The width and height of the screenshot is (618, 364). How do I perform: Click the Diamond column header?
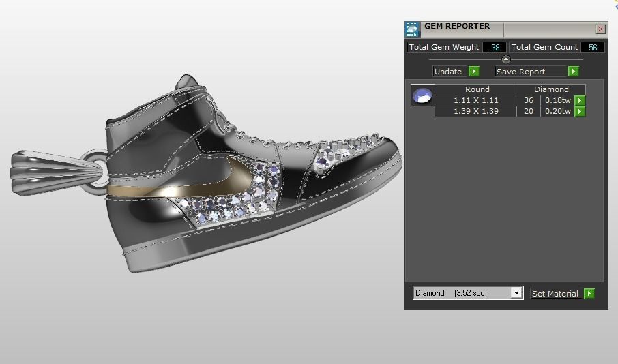[551, 89]
